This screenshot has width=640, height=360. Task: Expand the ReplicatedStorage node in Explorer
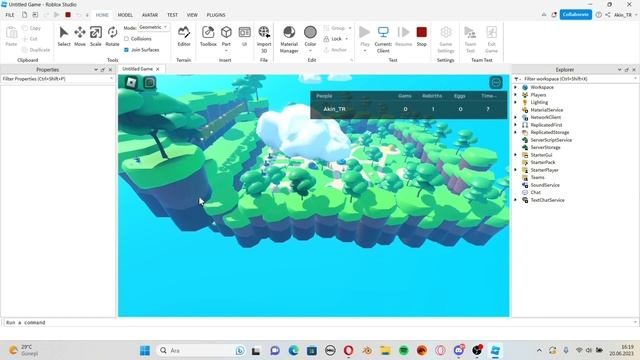point(516,132)
